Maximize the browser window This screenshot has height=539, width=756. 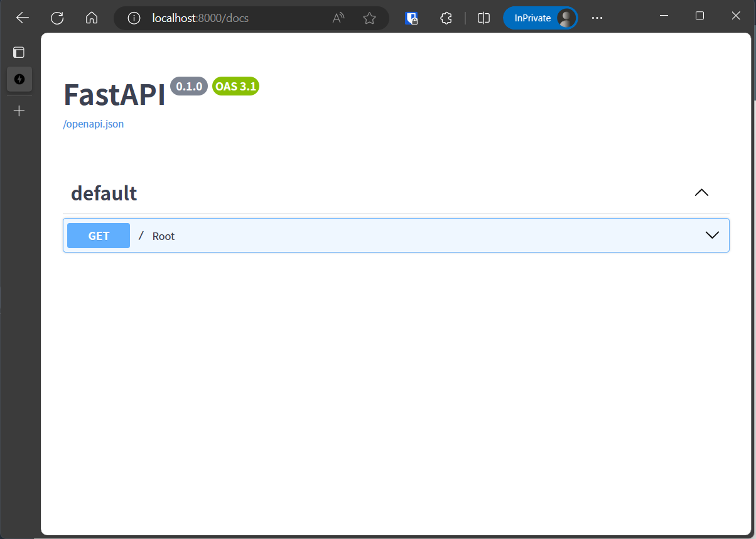[x=699, y=16]
